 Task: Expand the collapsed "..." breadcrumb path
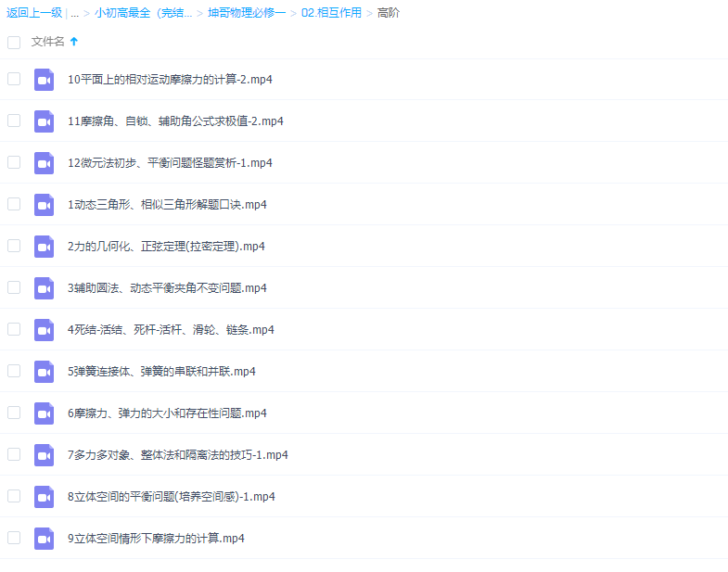click(74, 13)
